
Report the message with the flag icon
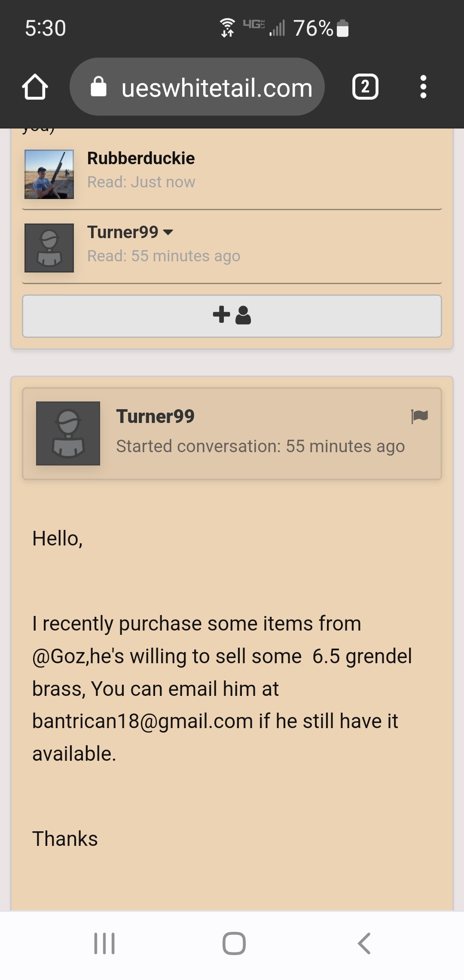419,416
